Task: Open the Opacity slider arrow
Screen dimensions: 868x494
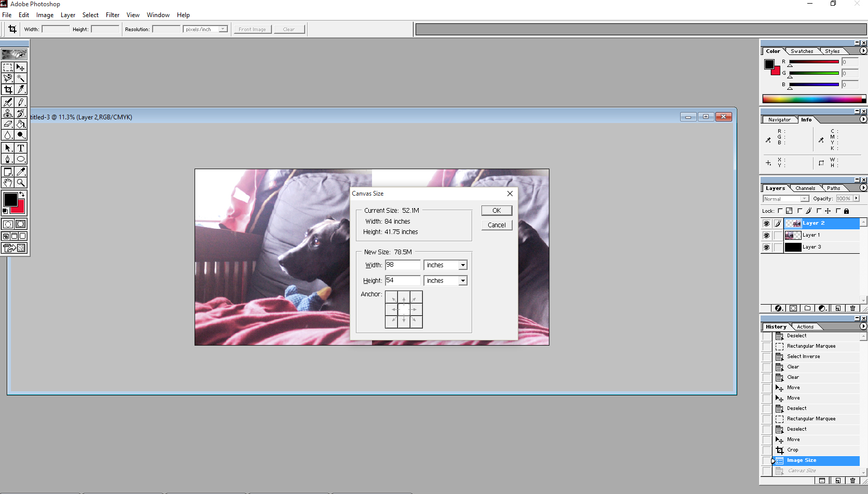Action: point(856,198)
